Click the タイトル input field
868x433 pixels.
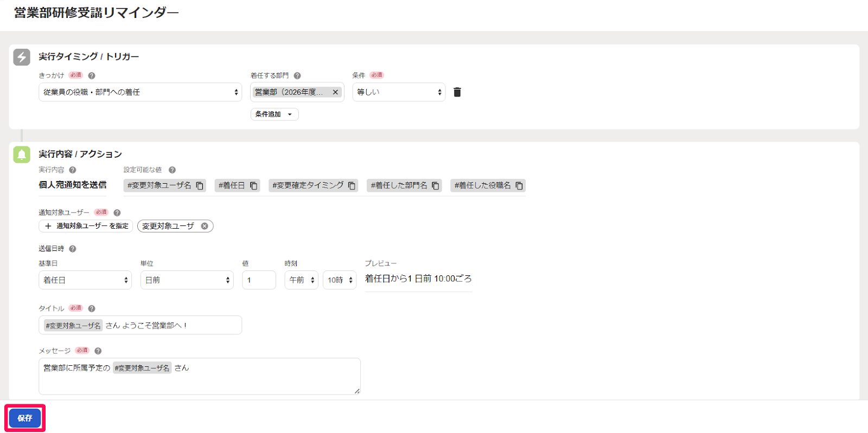pyautogui.click(x=141, y=325)
